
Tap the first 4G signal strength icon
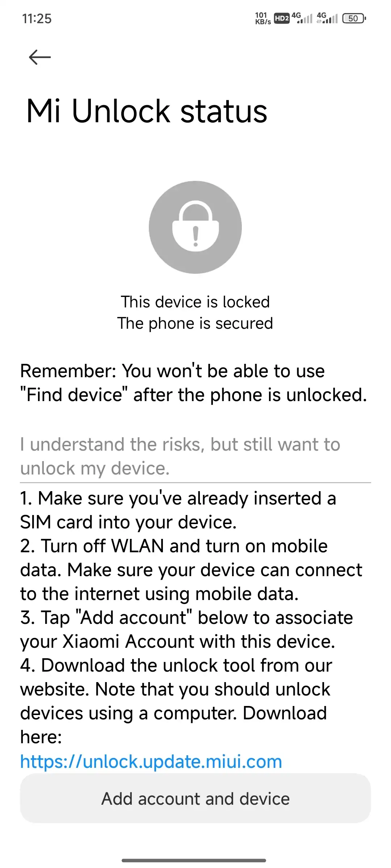pos(302,18)
